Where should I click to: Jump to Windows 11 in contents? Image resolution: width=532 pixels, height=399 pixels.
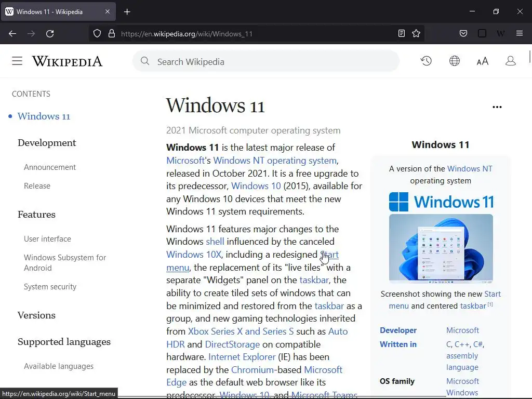[44, 116]
